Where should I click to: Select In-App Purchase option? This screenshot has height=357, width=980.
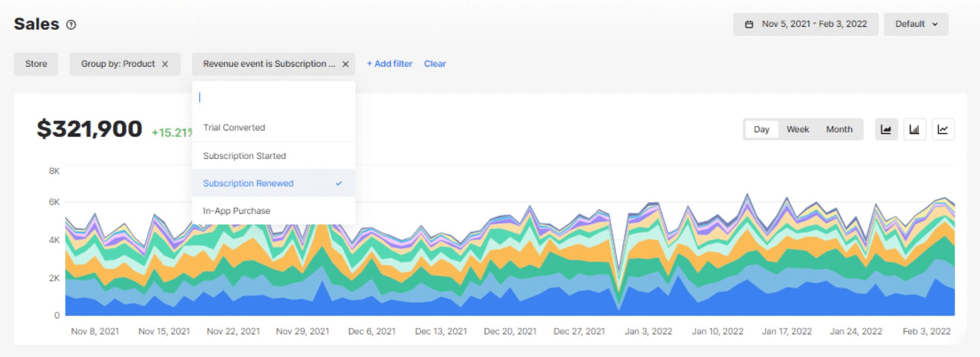point(274,211)
